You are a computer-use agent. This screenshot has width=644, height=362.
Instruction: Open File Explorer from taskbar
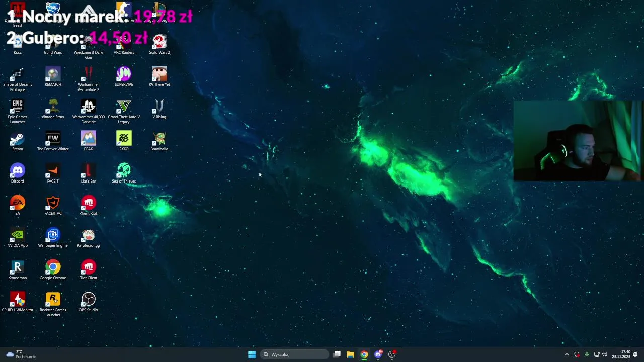tap(350, 354)
